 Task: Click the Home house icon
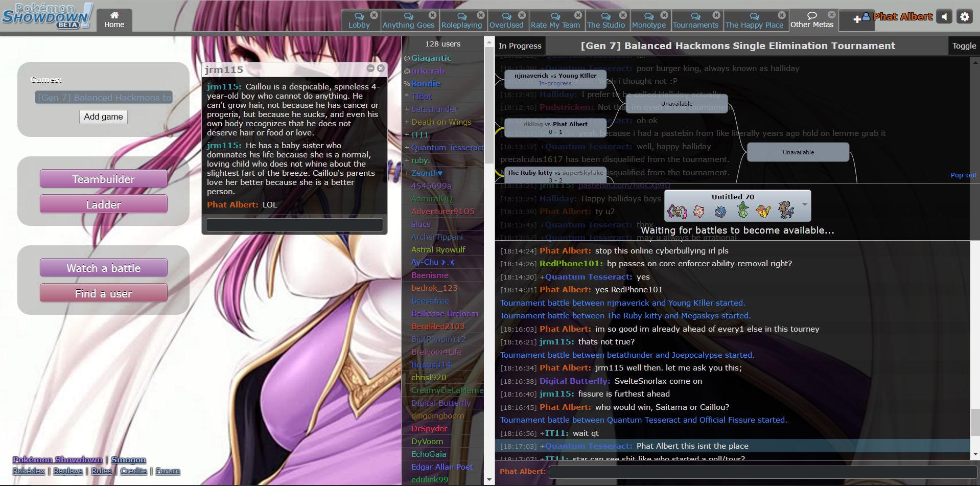tap(114, 15)
